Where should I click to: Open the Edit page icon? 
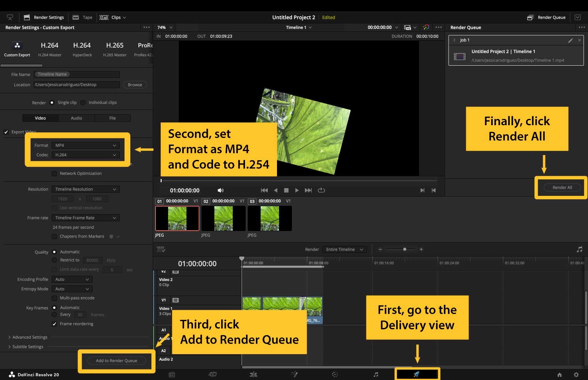click(x=254, y=375)
